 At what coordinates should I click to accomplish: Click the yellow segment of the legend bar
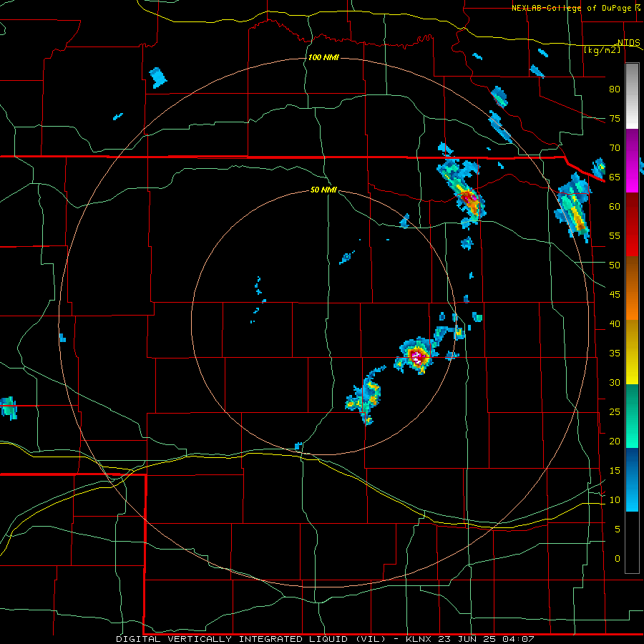(x=632, y=352)
